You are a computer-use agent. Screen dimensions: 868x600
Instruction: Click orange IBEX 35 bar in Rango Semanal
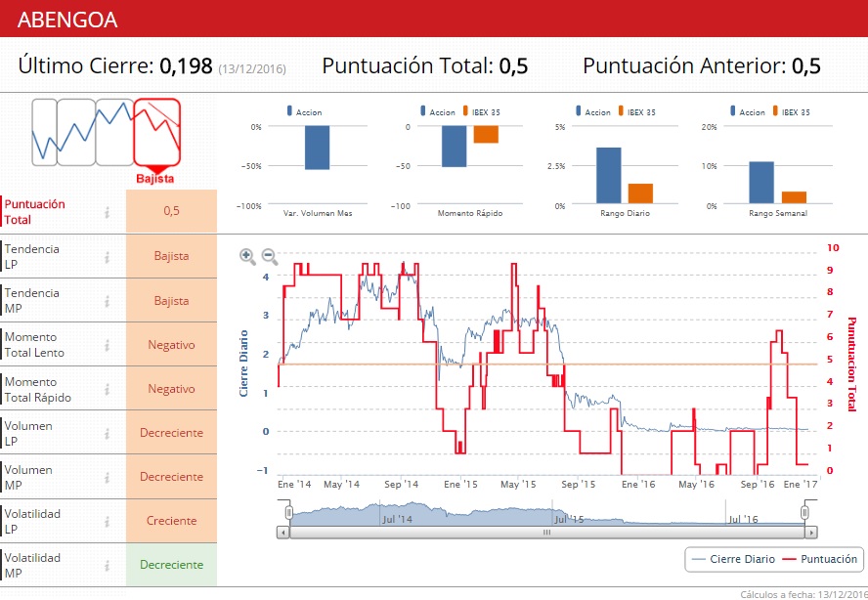pos(794,197)
